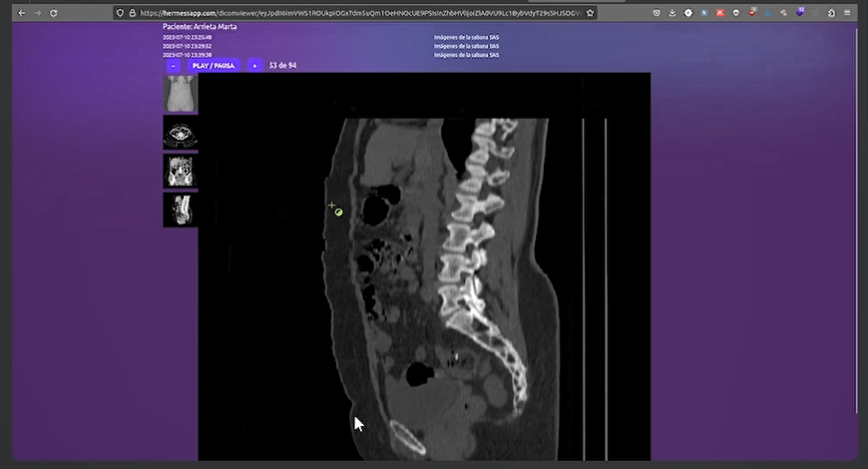Go to the previous slice with the minus button
The width and height of the screenshot is (868, 469).
coord(174,65)
